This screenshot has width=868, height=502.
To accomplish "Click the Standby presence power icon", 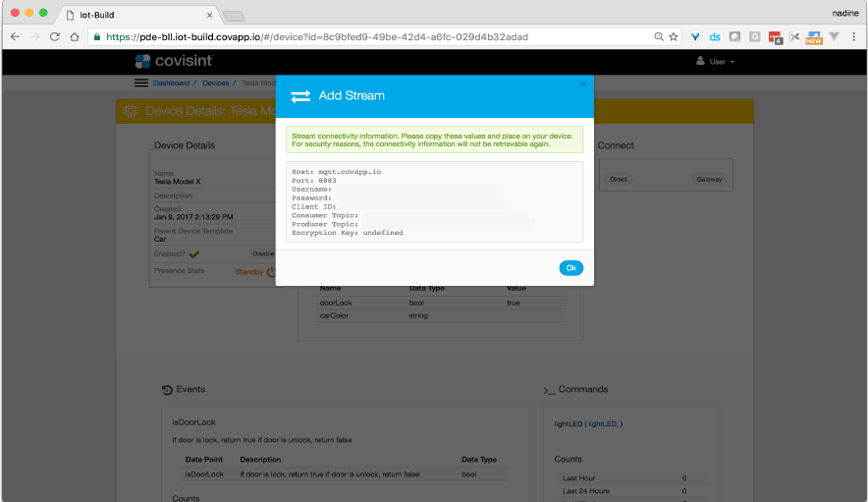I will tap(271, 272).
